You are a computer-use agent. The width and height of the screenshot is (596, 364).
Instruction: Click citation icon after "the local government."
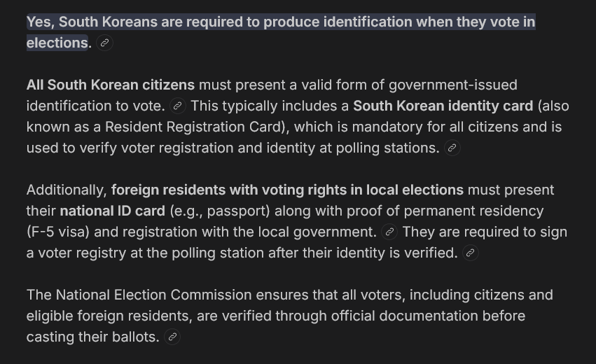tap(389, 232)
